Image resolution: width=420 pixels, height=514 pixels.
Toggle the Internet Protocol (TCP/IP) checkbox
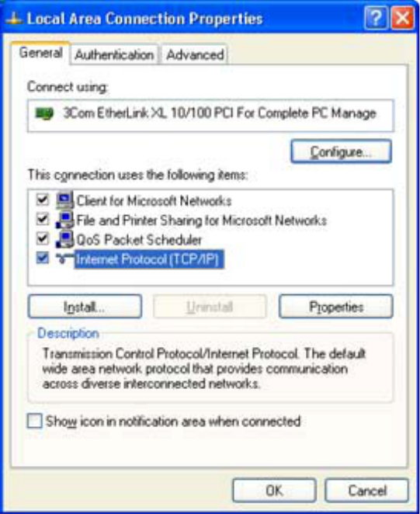pos(43,259)
